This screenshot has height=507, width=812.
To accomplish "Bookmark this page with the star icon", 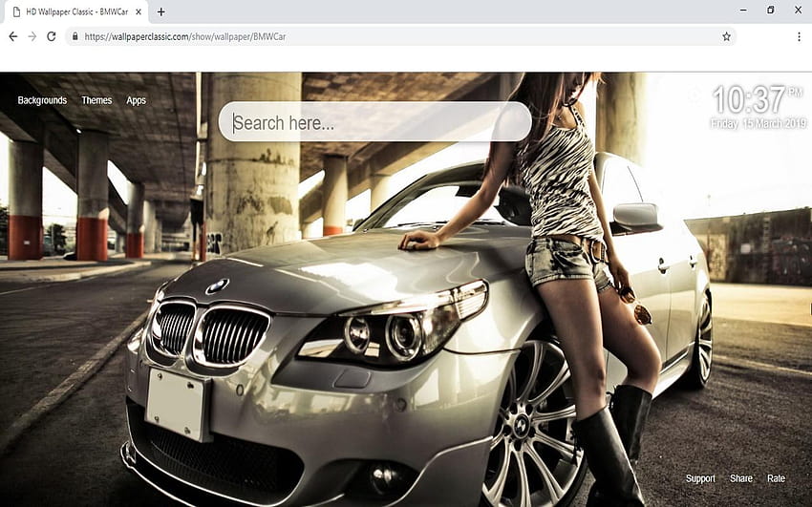I will click(726, 36).
